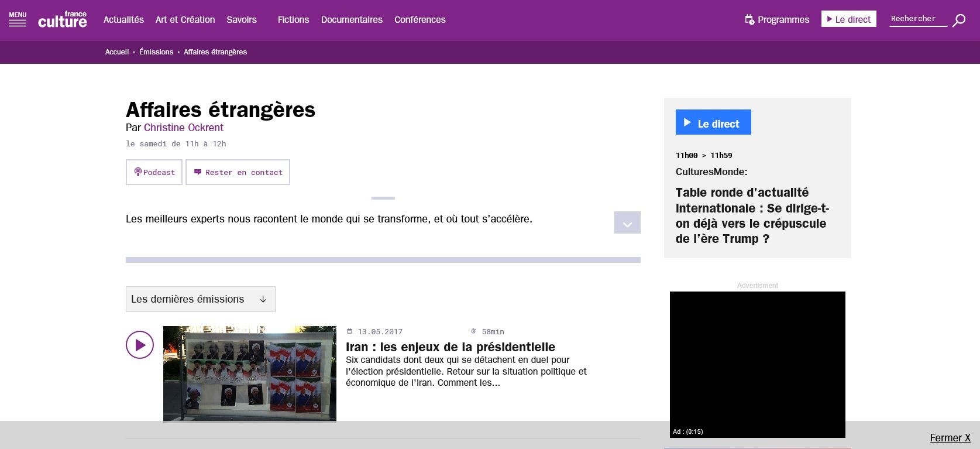Click the Podcast button
Viewport: 980px width, 449px height.
[154, 172]
